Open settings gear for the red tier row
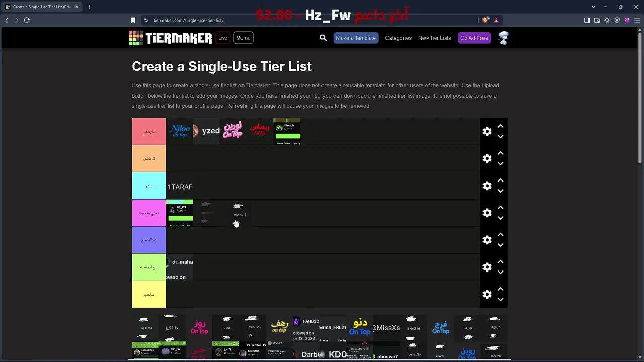The width and height of the screenshot is (644, 362). 487,132
